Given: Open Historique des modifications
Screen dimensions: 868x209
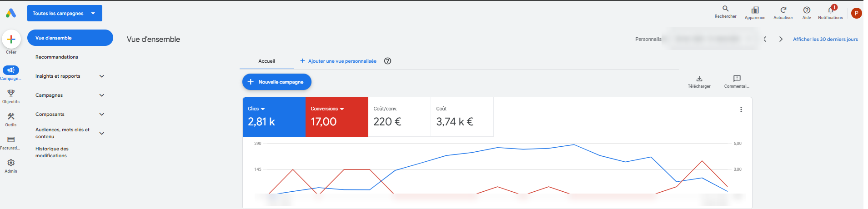Looking at the screenshot, I should click(x=52, y=152).
